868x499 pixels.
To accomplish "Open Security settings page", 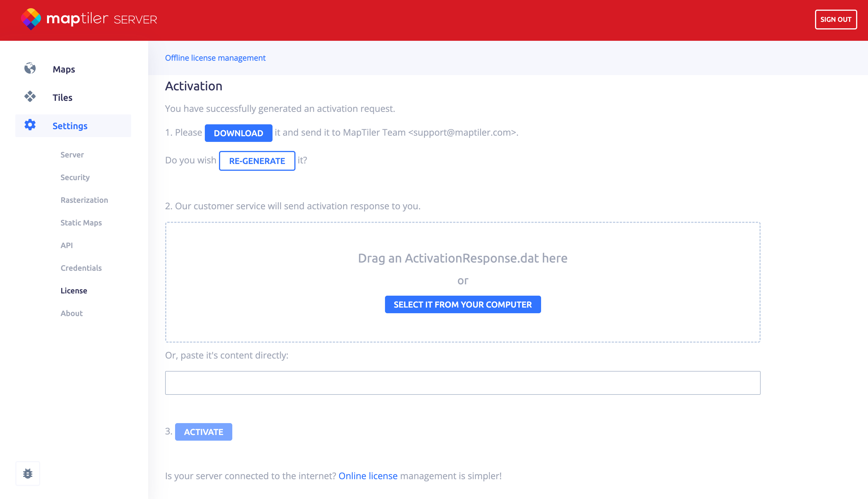I will (x=75, y=177).
